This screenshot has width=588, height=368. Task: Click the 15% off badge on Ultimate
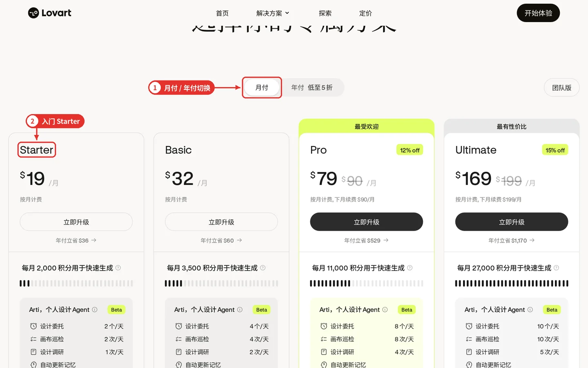point(555,150)
